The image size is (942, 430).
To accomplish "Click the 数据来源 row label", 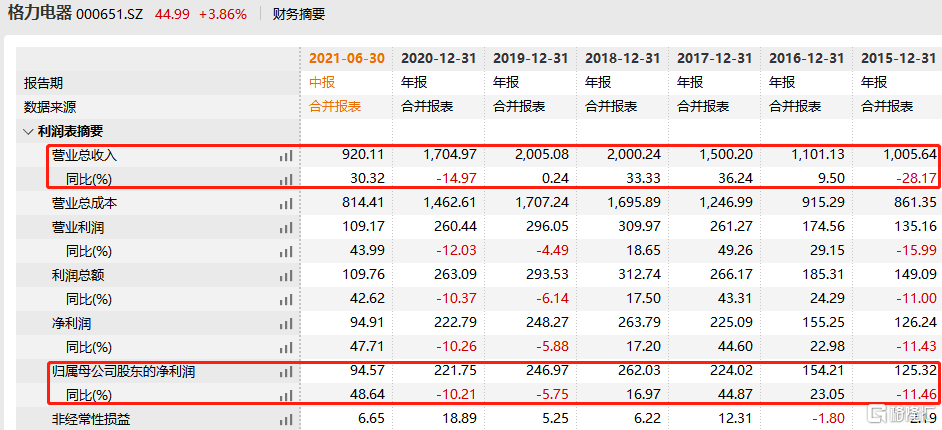I will click(50, 108).
